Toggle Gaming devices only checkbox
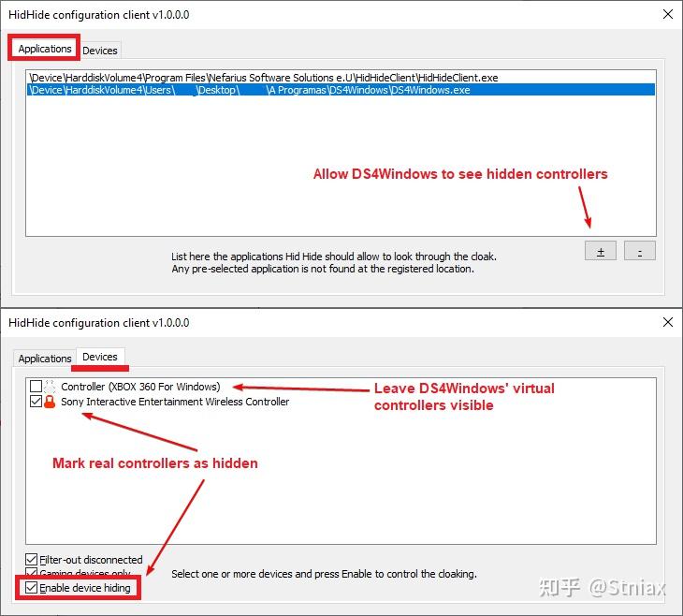 click(32, 572)
